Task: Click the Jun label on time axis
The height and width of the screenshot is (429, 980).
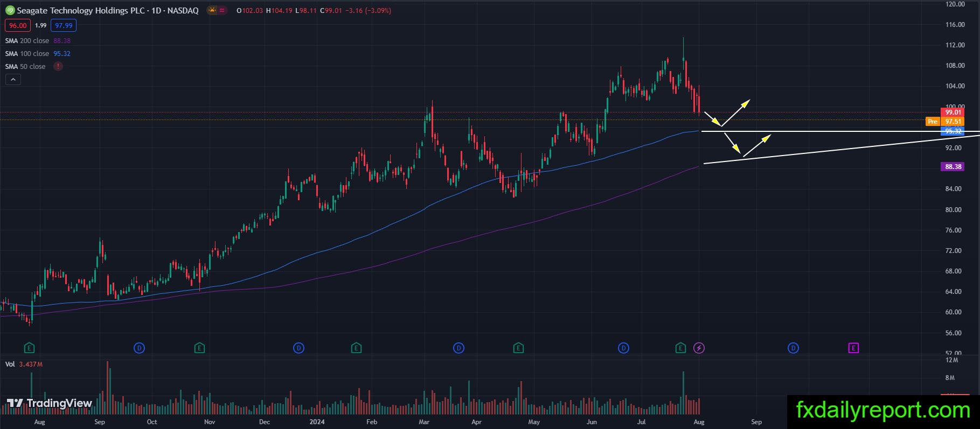Action: coord(592,422)
